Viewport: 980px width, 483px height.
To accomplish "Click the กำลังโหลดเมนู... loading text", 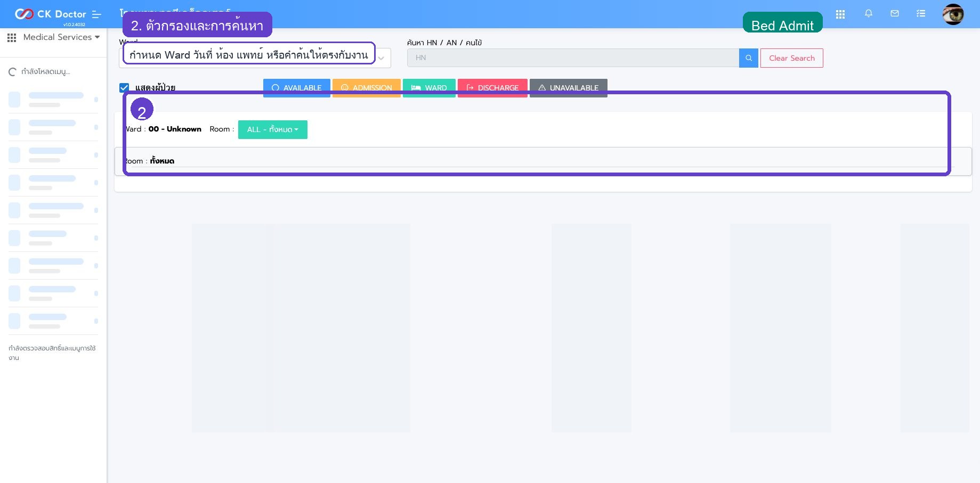I will 46,71.
